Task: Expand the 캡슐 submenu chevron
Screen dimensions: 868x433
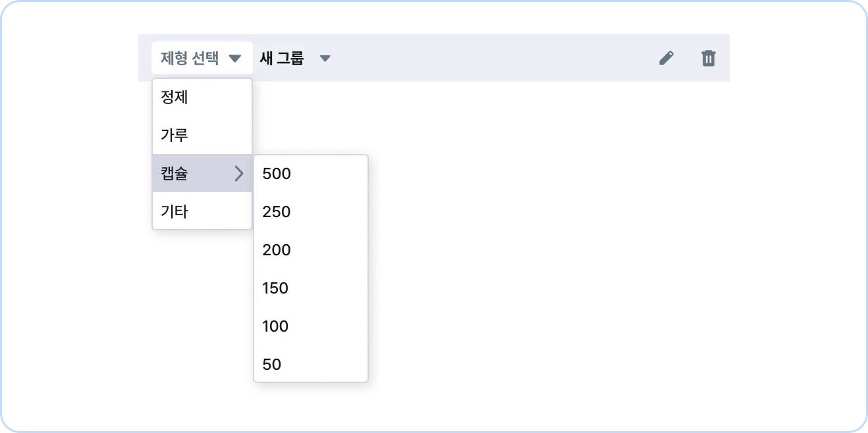Action: [x=239, y=174]
